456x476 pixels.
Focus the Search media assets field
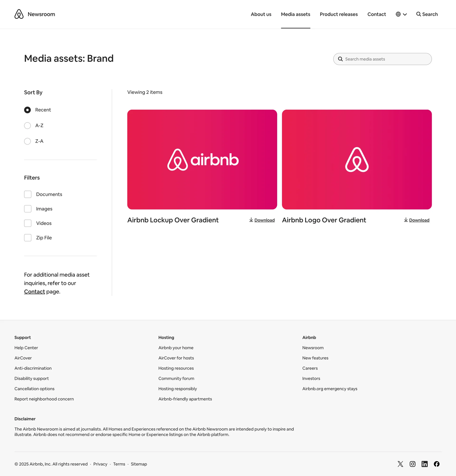coord(382,59)
